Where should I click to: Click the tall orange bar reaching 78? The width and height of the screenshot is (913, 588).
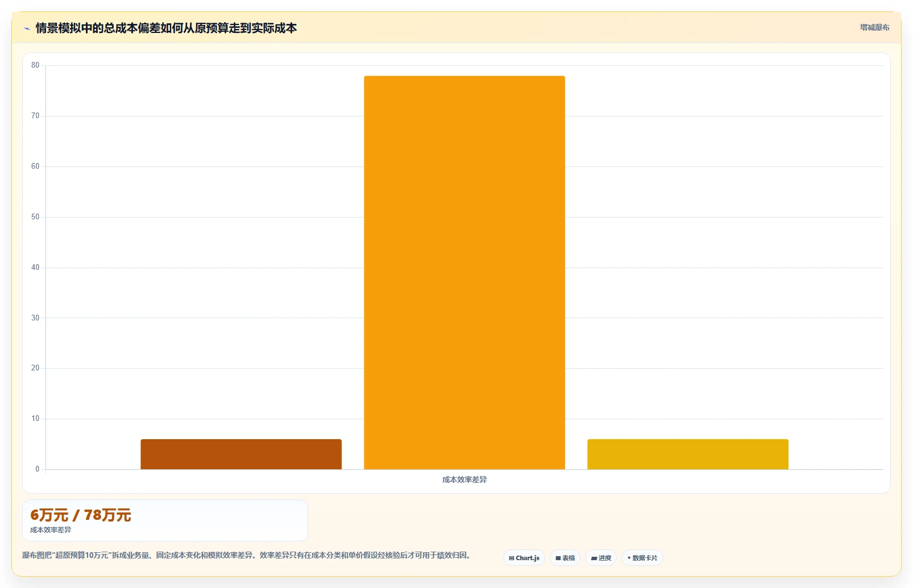464,273
